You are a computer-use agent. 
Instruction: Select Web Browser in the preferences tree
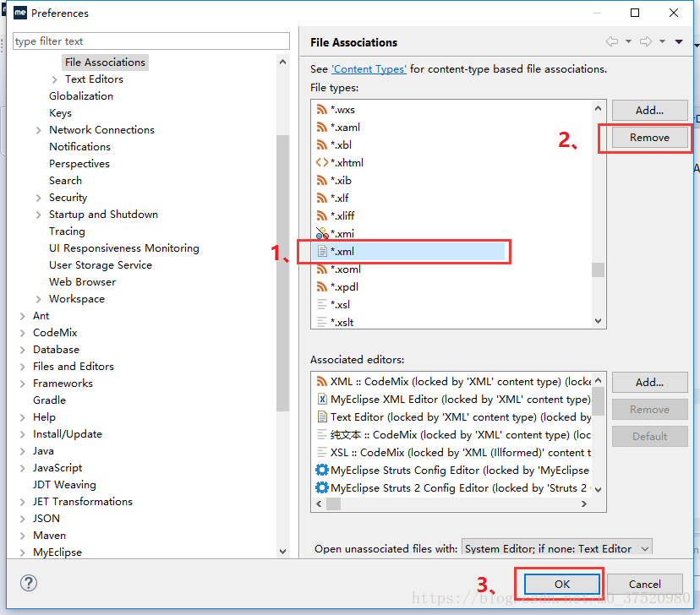(x=82, y=282)
